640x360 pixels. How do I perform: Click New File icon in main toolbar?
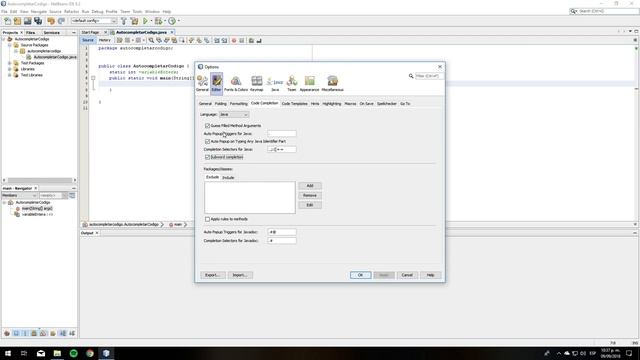(7, 21)
